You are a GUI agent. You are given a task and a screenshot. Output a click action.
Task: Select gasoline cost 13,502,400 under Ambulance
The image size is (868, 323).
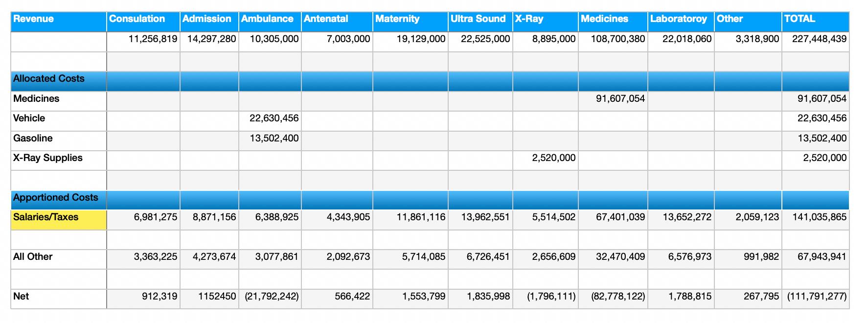click(x=270, y=141)
